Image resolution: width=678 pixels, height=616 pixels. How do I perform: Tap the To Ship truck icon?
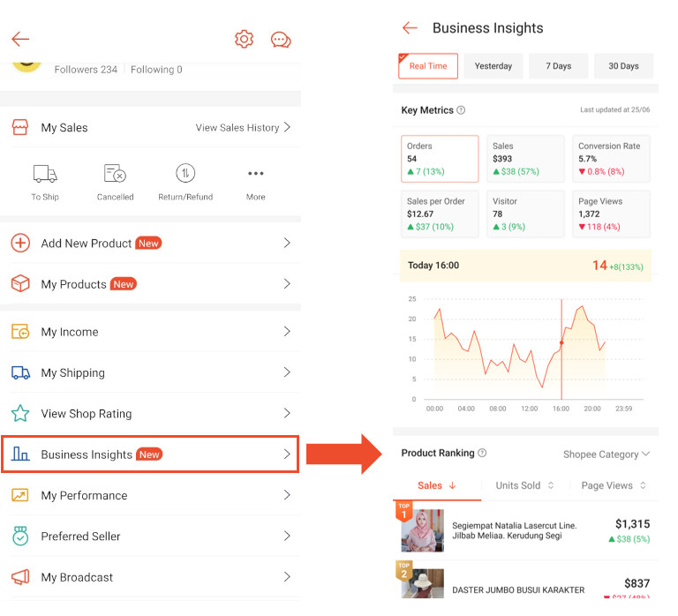pyautogui.click(x=45, y=174)
